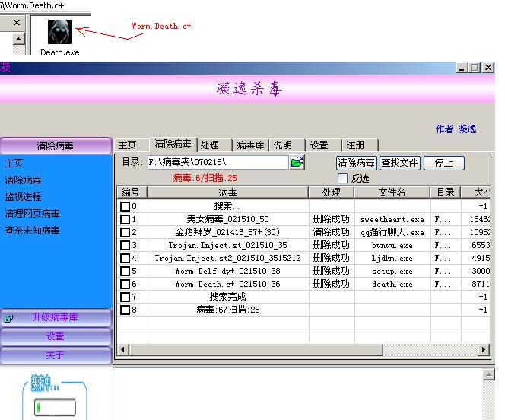Check the box for row 3 Trojan.Inject.st
Image resolution: width=505 pixels, height=420 pixels.
click(125, 245)
